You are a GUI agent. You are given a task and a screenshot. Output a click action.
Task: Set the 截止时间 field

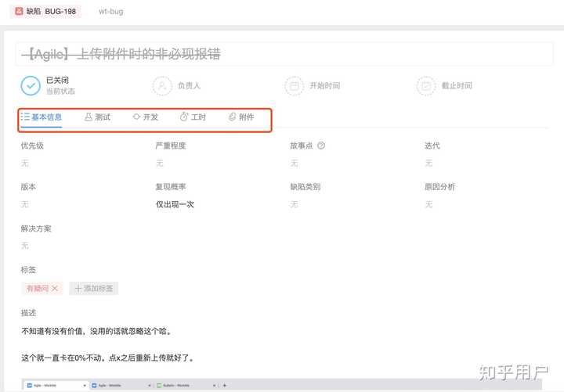pyautogui.click(x=444, y=85)
